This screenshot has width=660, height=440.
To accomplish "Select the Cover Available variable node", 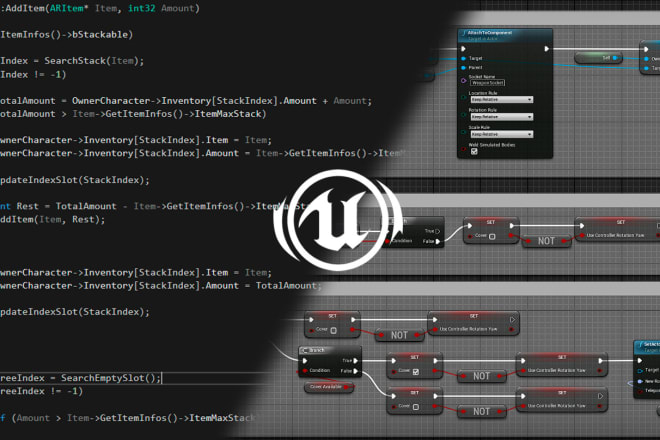I will coord(329,387).
